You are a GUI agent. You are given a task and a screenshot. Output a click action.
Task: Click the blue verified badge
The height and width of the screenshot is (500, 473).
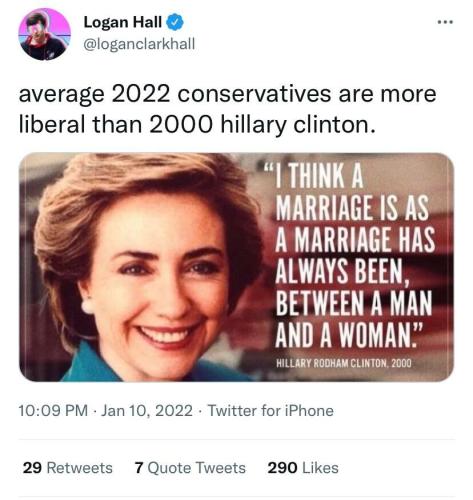(175, 23)
